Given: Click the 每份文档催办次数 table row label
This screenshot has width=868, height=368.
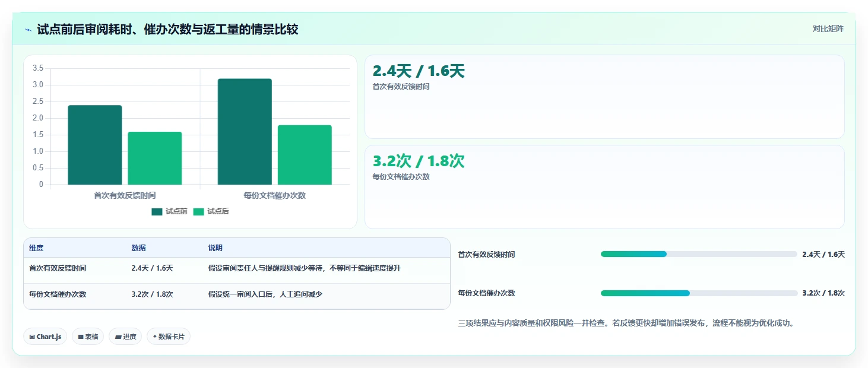Looking at the screenshot, I should pos(58,294).
